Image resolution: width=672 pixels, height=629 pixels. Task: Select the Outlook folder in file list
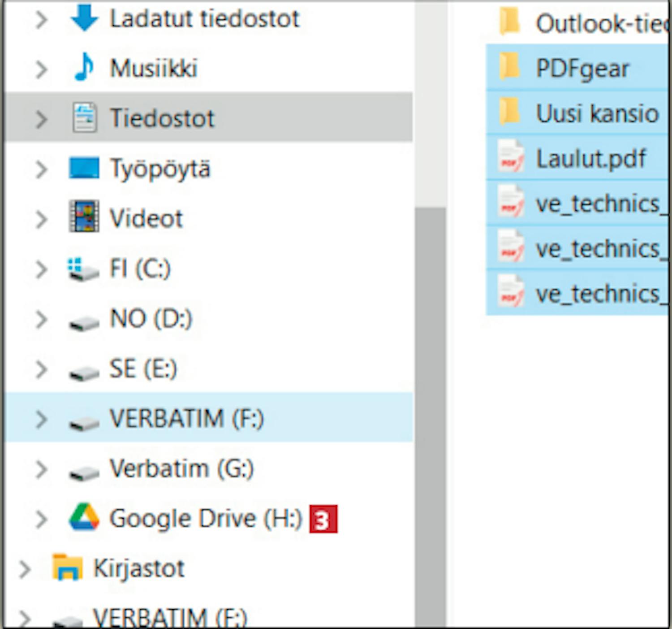coord(600,23)
